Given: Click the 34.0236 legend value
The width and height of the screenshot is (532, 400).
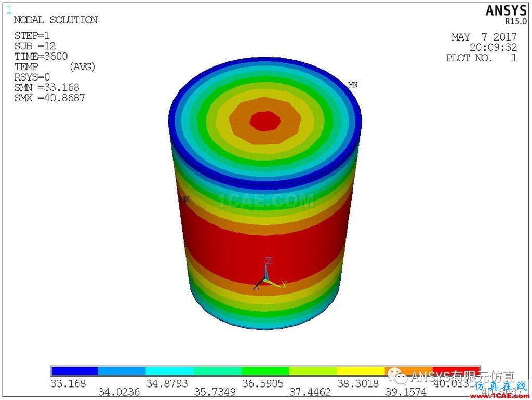Looking at the screenshot, I should point(119,392).
